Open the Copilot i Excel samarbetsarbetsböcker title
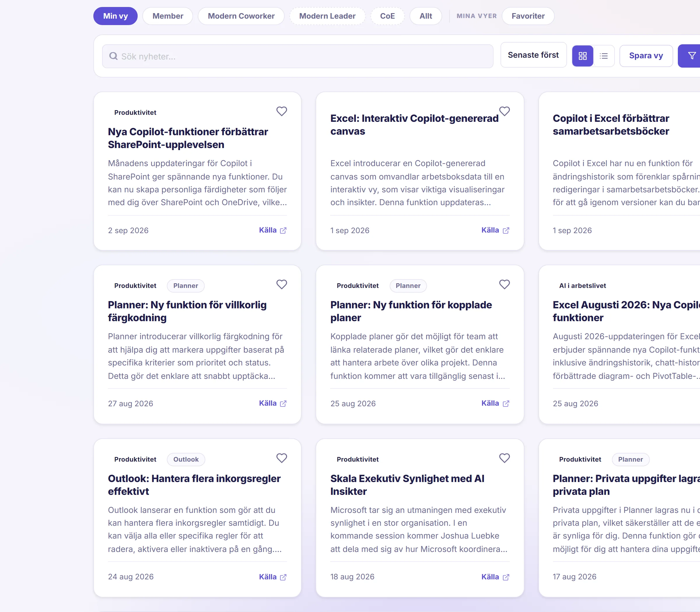 [611, 125]
